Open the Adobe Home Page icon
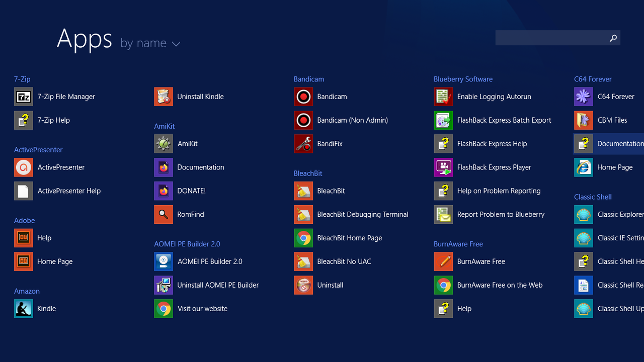This screenshot has height=362, width=644. [x=24, y=261]
